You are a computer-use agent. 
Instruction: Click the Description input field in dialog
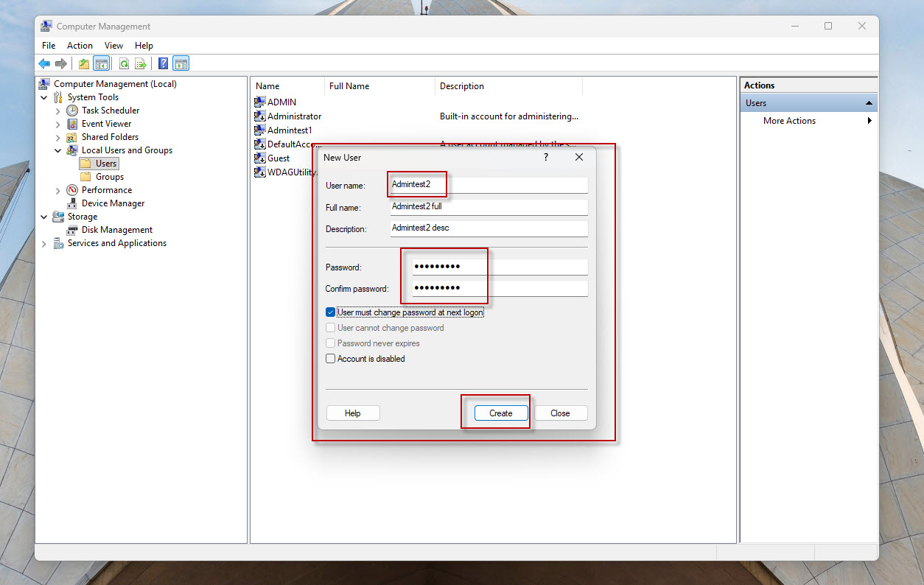(x=489, y=228)
